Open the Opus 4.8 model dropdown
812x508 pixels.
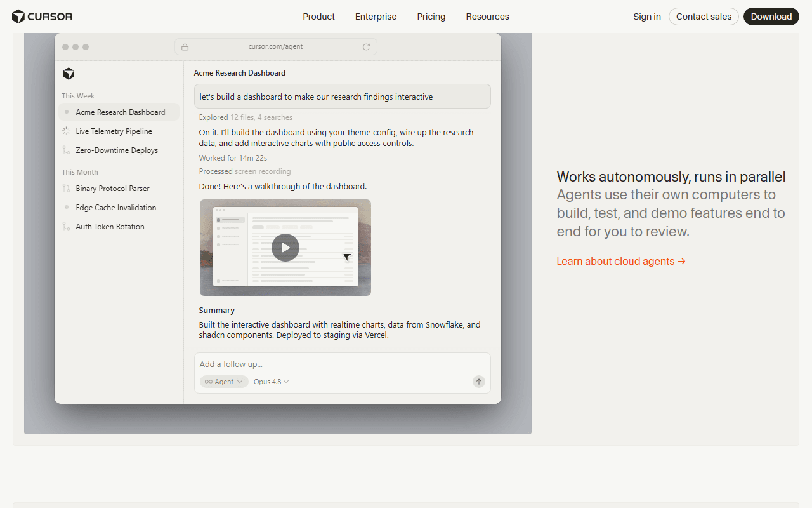point(272,382)
